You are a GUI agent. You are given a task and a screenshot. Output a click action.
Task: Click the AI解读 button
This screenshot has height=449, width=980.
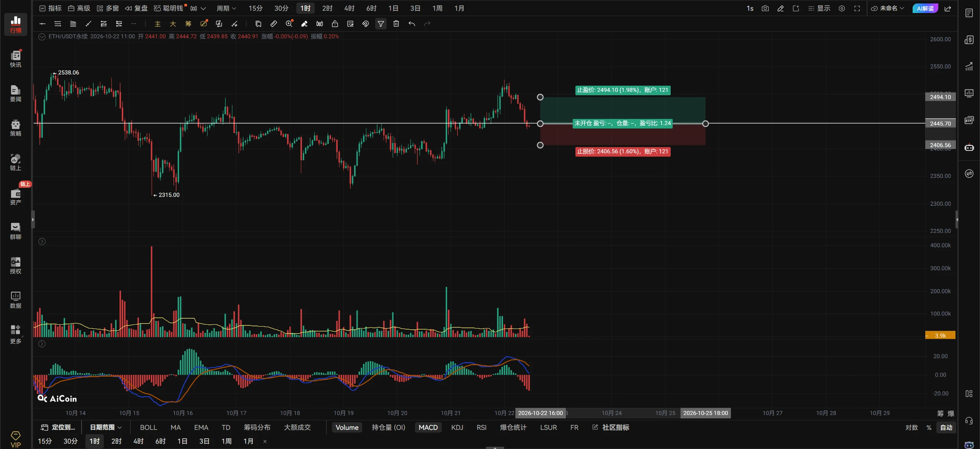click(925, 8)
